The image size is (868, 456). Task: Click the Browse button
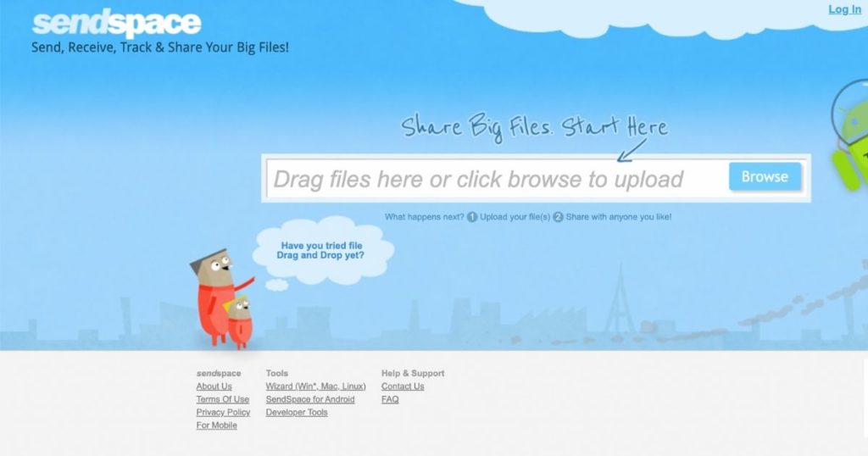point(765,176)
